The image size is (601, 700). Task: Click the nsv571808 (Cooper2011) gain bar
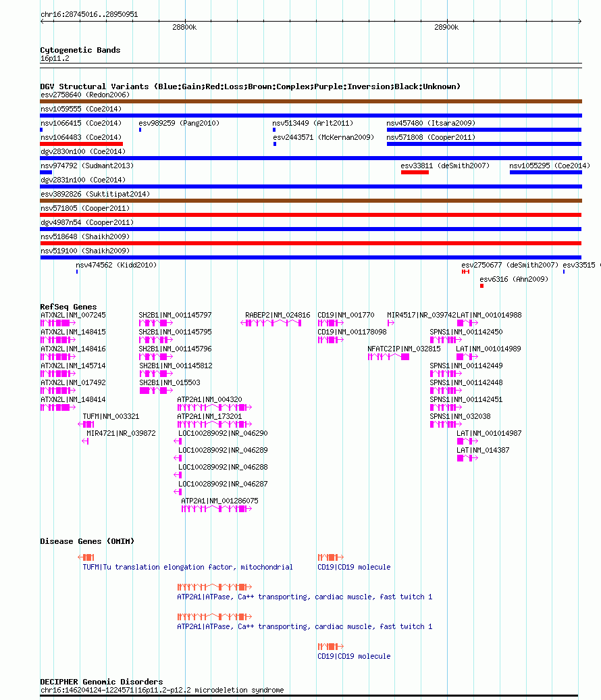tap(484, 144)
